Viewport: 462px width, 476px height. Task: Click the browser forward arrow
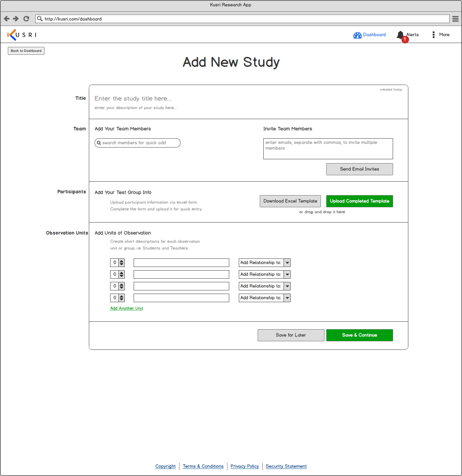16,19
